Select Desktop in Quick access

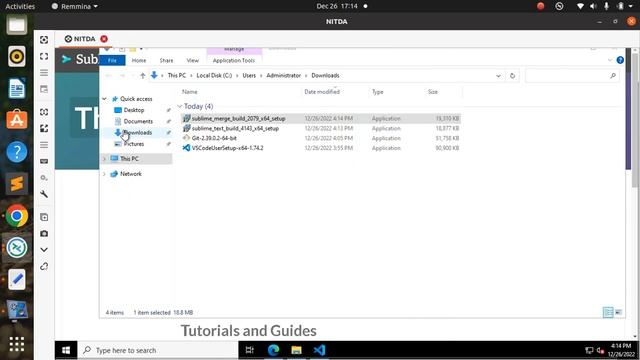click(134, 110)
